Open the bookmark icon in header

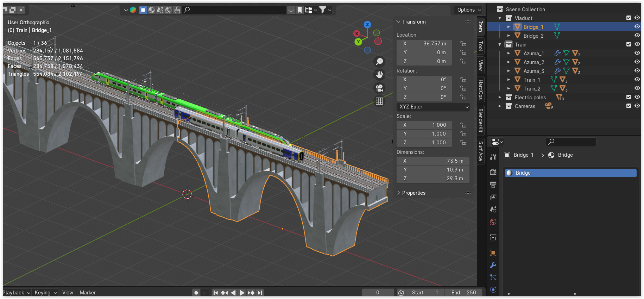pyautogui.click(x=299, y=10)
